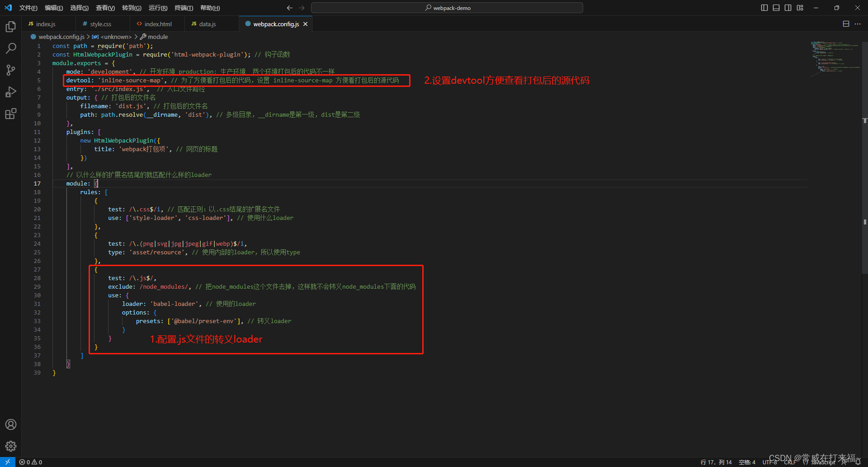Open the module breadcrumb segment

158,37
